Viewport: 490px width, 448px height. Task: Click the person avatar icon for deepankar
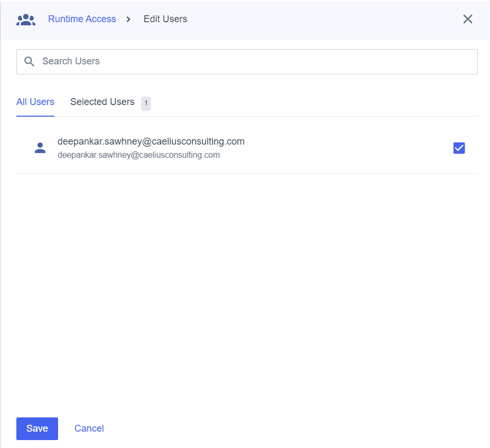(x=40, y=148)
